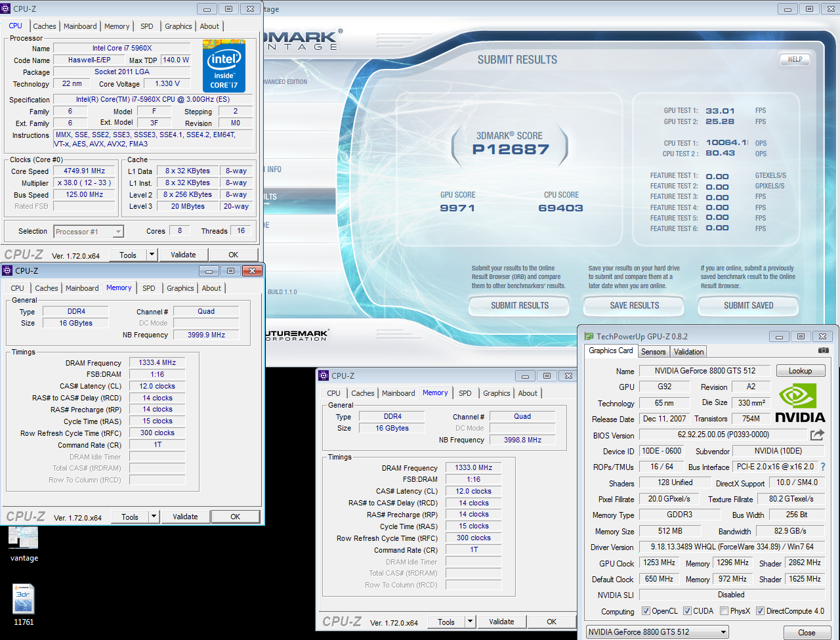Click the GPU-Z Name field NVIDIA GeForce 8800 GTS 512
The height and width of the screenshot is (640, 840).
click(705, 371)
